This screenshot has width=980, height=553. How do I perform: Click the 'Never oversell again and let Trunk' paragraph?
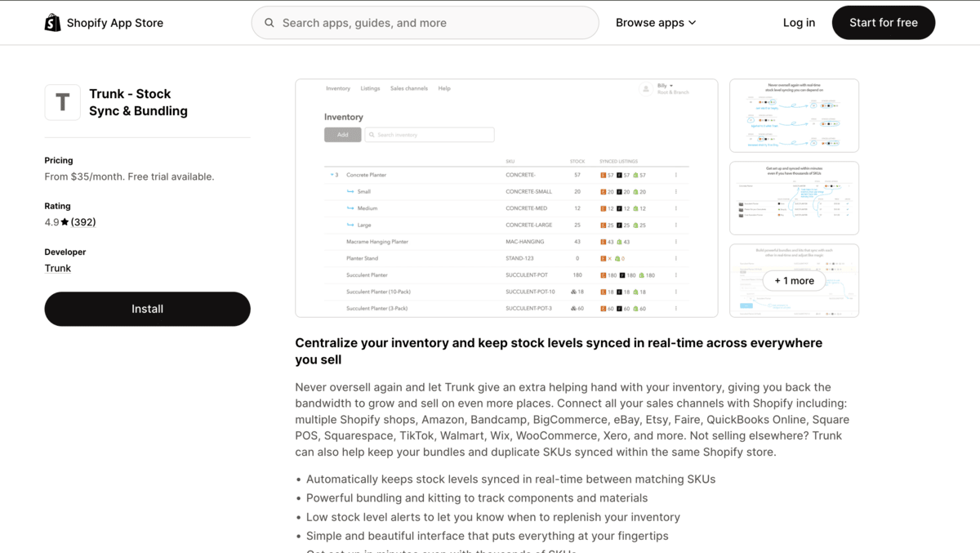(x=572, y=419)
